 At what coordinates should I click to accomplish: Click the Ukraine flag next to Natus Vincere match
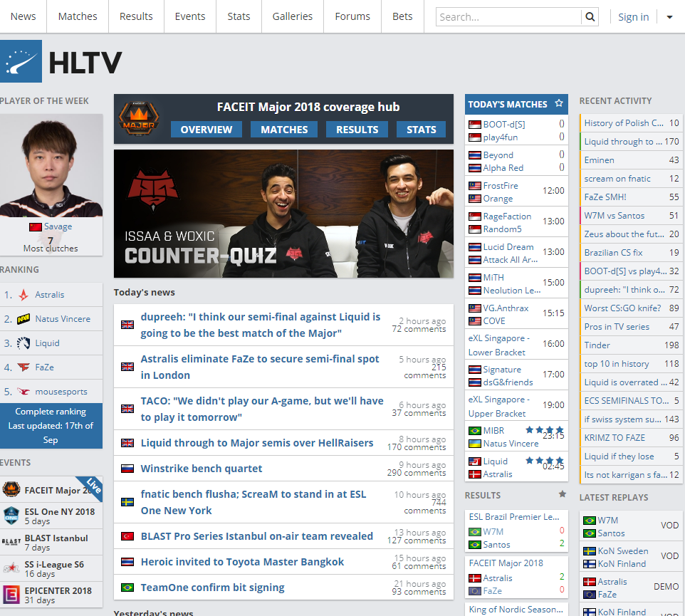pos(475,444)
